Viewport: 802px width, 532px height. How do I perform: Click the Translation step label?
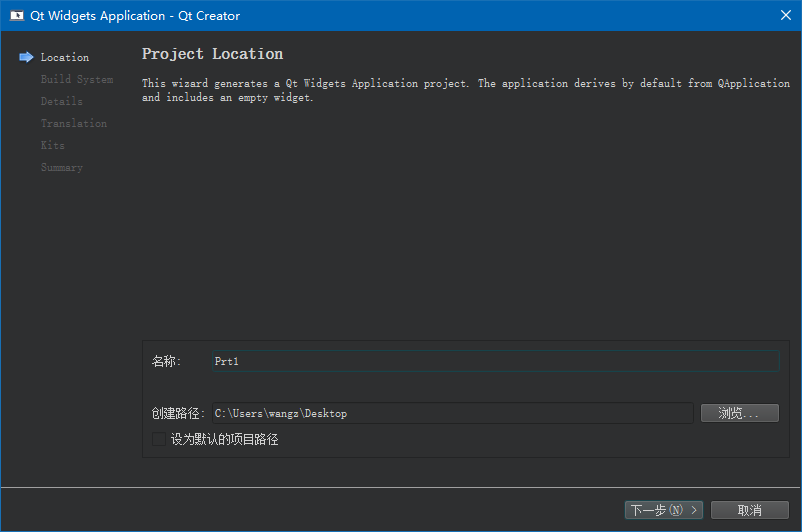74,123
